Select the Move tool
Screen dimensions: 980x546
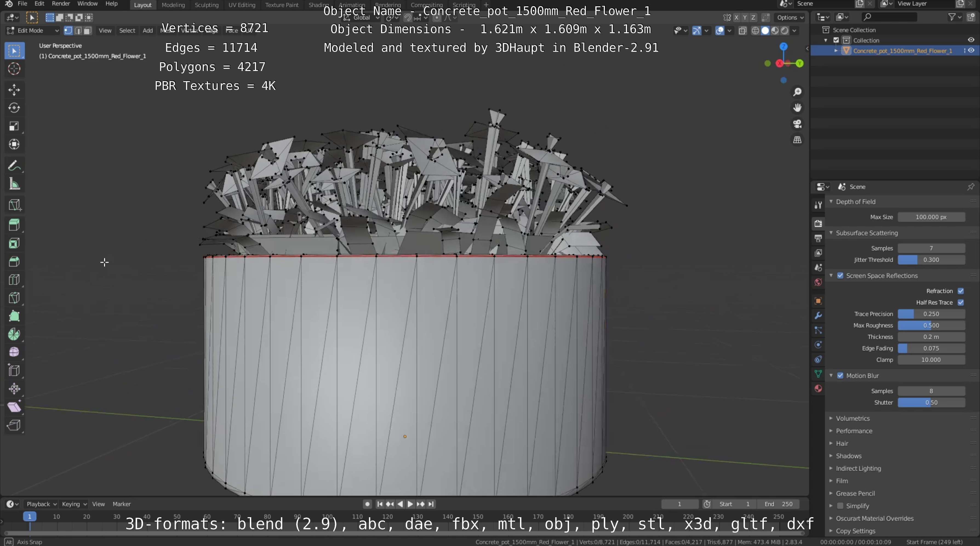point(15,90)
